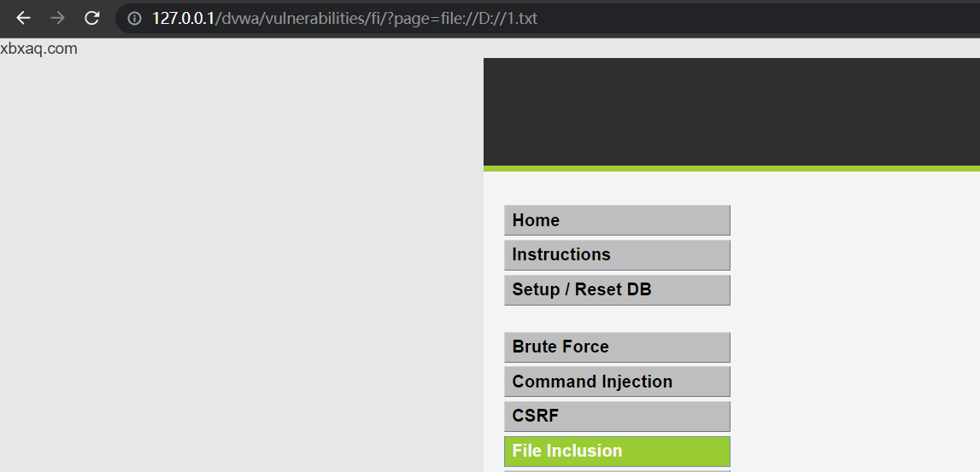
Task: Open the Instructions menu item
Action: tap(617, 254)
